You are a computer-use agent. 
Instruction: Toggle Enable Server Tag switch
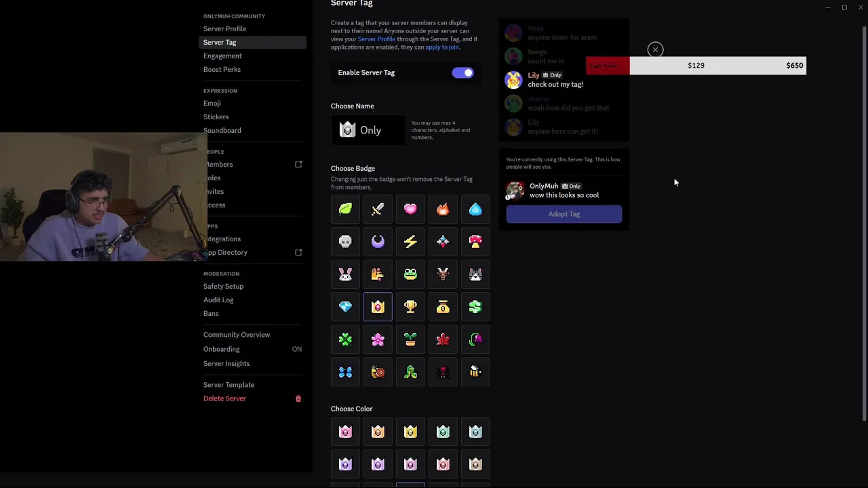[463, 73]
